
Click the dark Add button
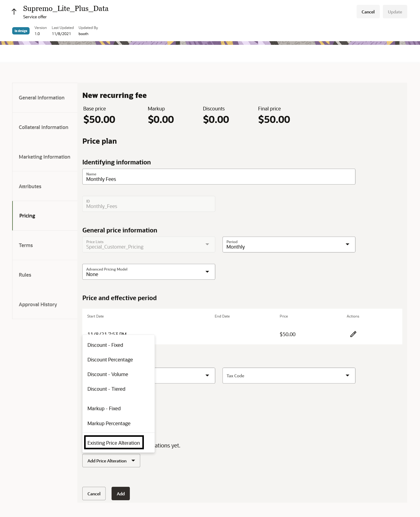[x=121, y=494]
